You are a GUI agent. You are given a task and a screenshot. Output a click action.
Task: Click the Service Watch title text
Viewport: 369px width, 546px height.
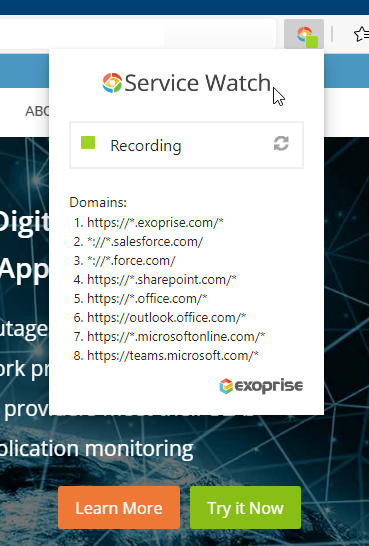point(197,83)
